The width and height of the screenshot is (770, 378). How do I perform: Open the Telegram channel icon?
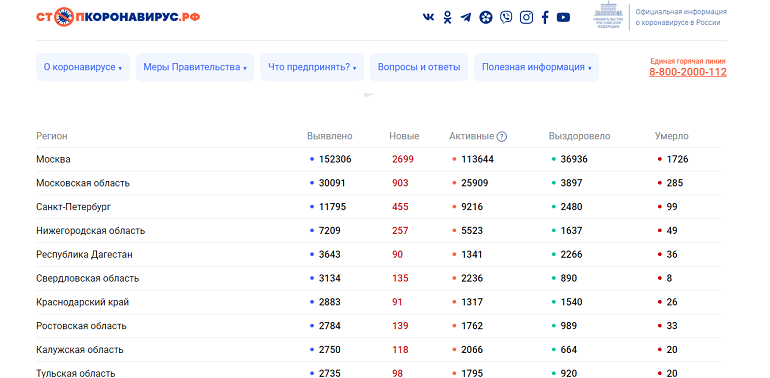click(x=466, y=17)
